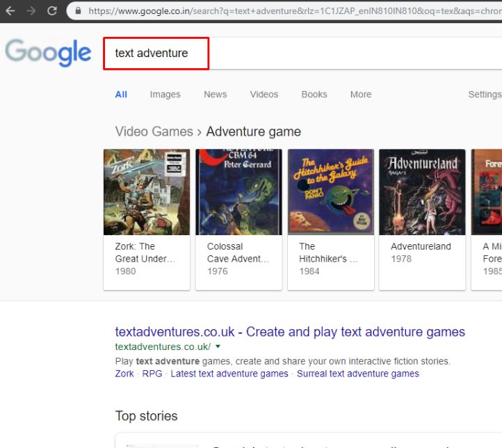Click the Adventure game heading
The height and width of the screenshot is (448, 502).
pos(254,131)
